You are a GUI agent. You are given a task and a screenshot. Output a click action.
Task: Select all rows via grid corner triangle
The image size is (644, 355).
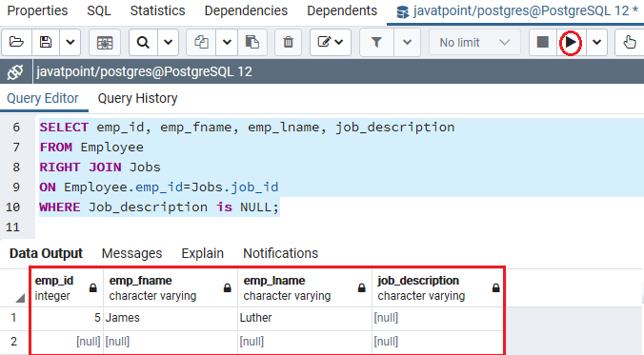(x=20, y=298)
